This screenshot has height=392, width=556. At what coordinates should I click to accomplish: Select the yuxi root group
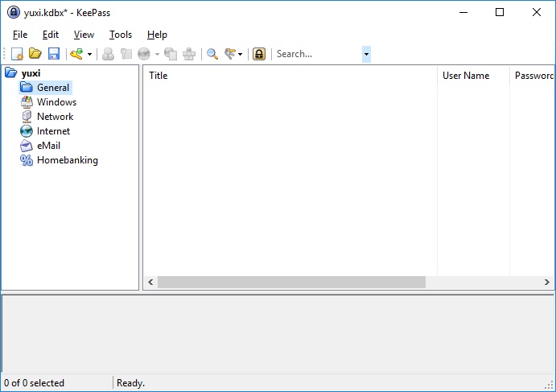(x=31, y=73)
